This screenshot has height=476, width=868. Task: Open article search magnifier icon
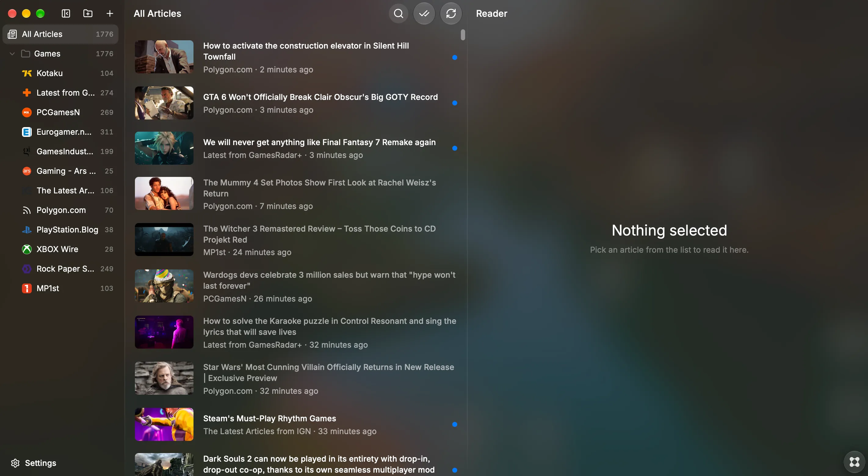tap(398, 13)
